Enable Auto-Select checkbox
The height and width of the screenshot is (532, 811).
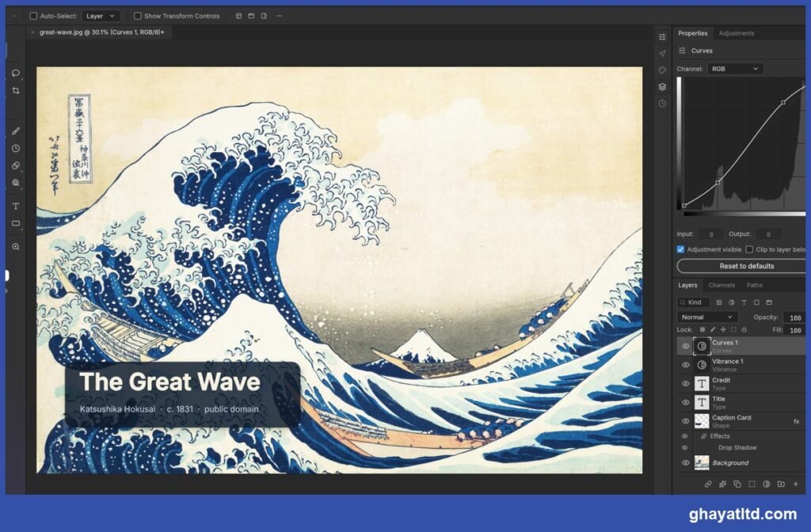33,16
